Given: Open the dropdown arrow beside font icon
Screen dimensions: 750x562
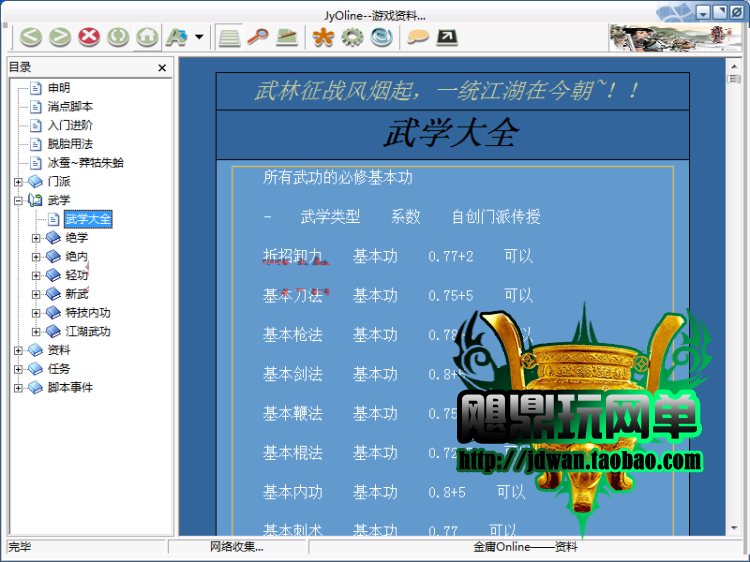Looking at the screenshot, I should (x=199, y=37).
